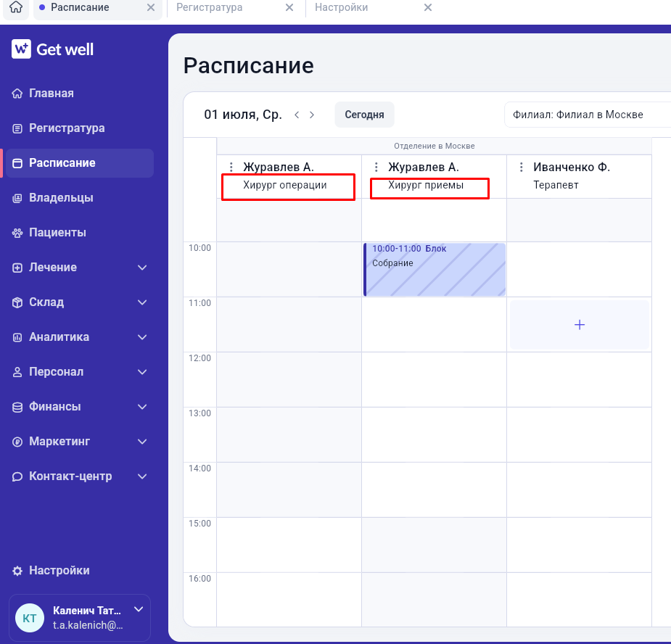Select Расписание in the sidebar

tap(80, 163)
